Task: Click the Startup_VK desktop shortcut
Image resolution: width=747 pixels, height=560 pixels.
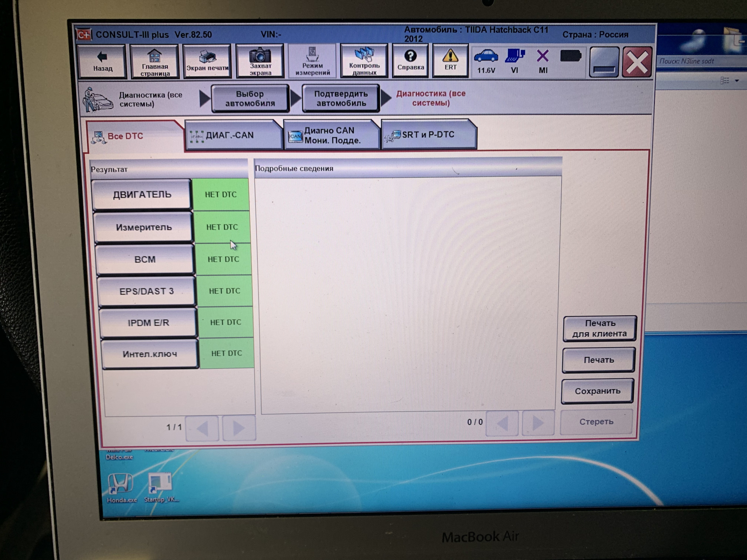Action: [x=161, y=488]
